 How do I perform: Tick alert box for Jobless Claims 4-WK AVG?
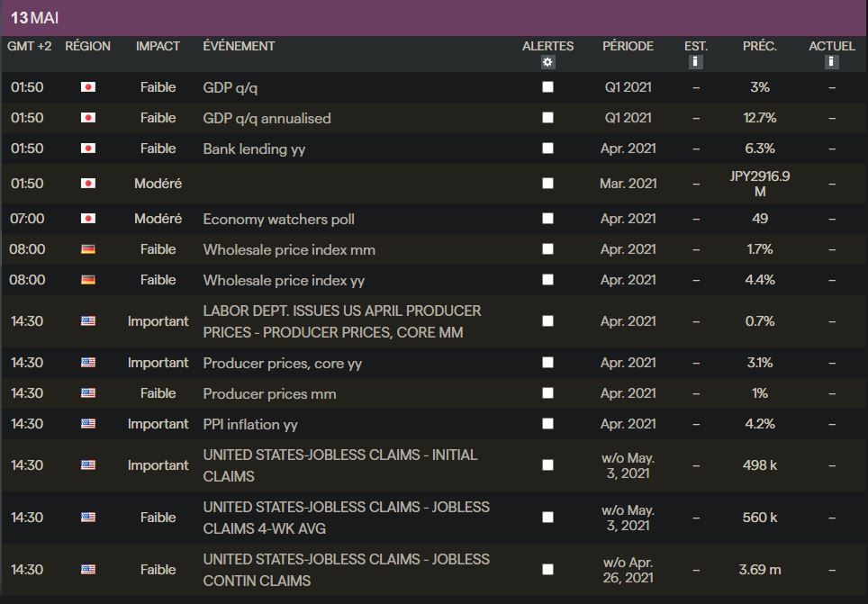pyautogui.click(x=547, y=517)
